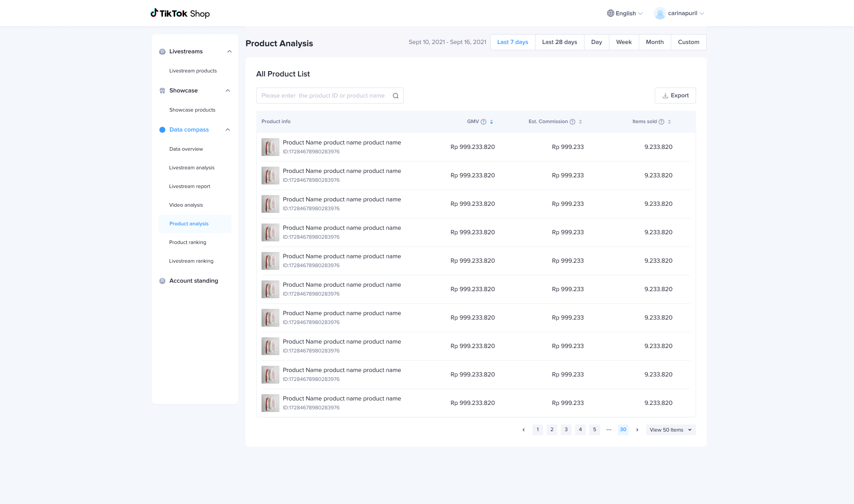Open Product ranking in sidebar

tap(188, 242)
